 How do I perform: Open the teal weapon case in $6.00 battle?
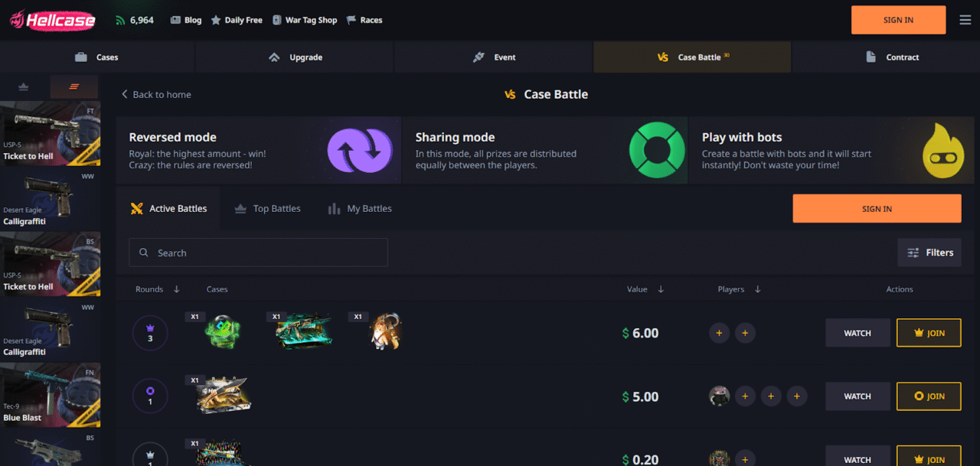click(305, 331)
